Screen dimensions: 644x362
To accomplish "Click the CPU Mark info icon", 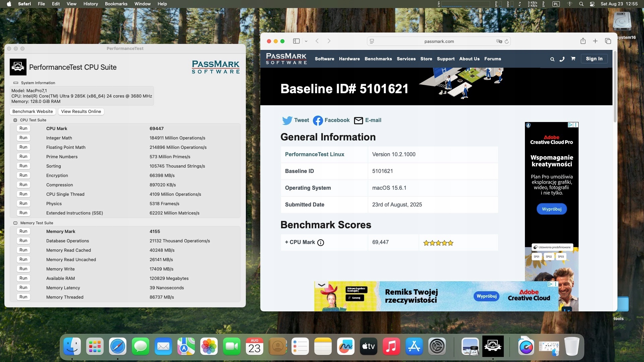I will (321, 243).
